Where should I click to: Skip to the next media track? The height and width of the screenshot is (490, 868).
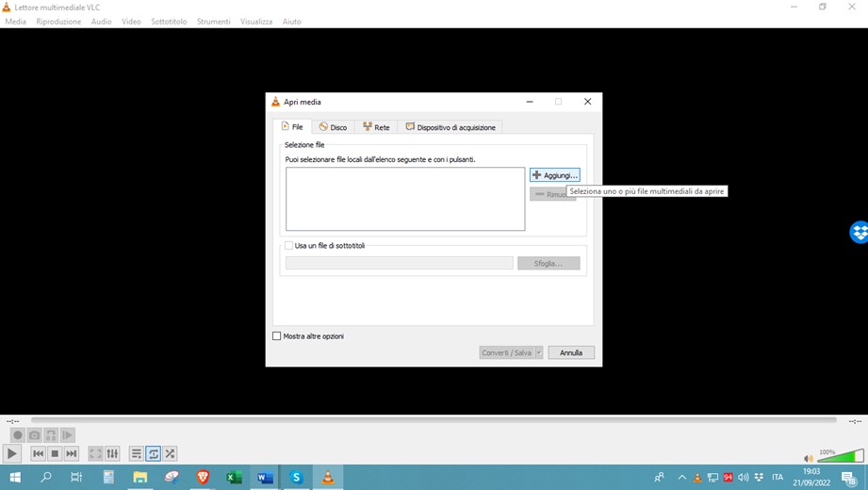click(x=72, y=453)
